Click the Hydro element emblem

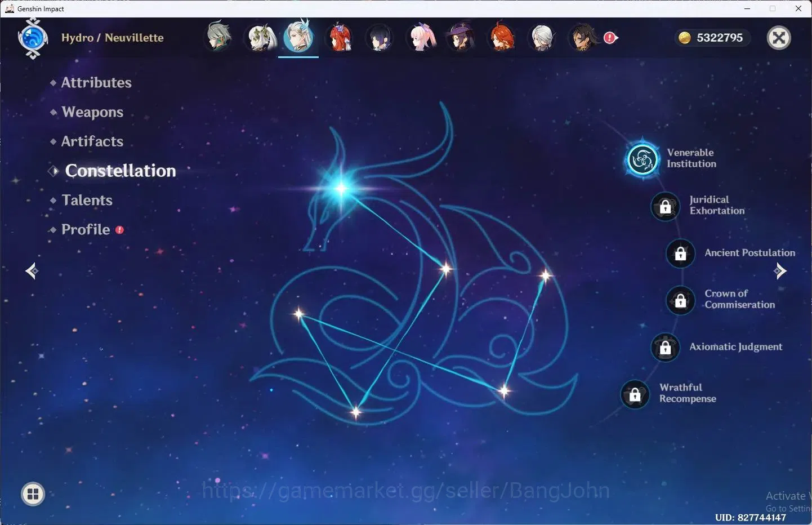coord(33,38)
